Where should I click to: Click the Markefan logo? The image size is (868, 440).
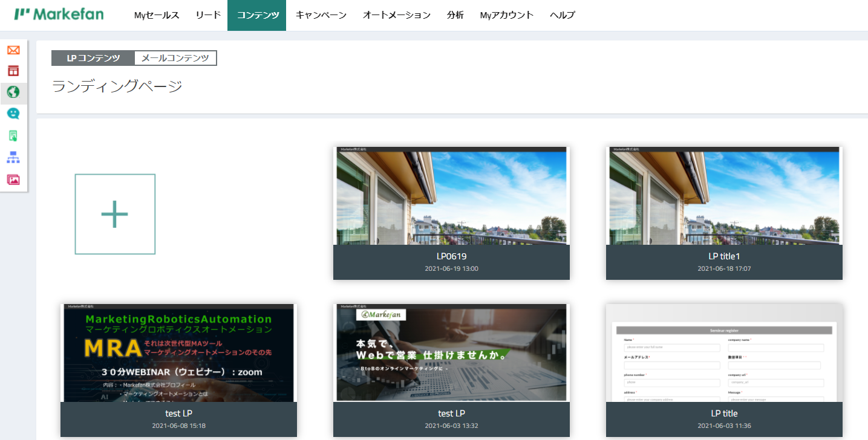pyautogui.click(x=59, y=14)
